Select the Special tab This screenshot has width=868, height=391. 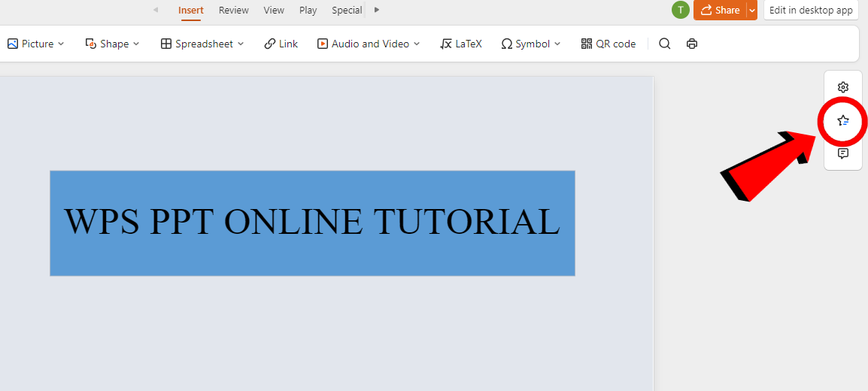[347, 10]
